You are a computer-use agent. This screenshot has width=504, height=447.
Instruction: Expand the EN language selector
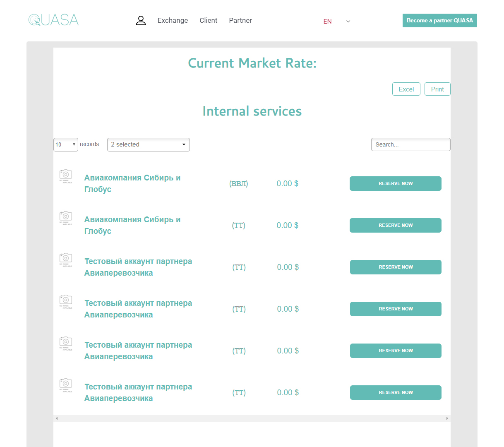[x=337, y=21]
